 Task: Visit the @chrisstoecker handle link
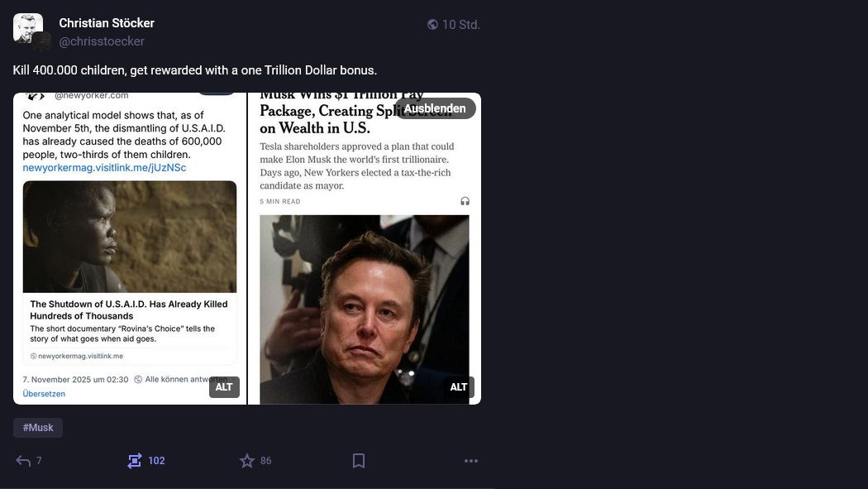coord(102,41)
